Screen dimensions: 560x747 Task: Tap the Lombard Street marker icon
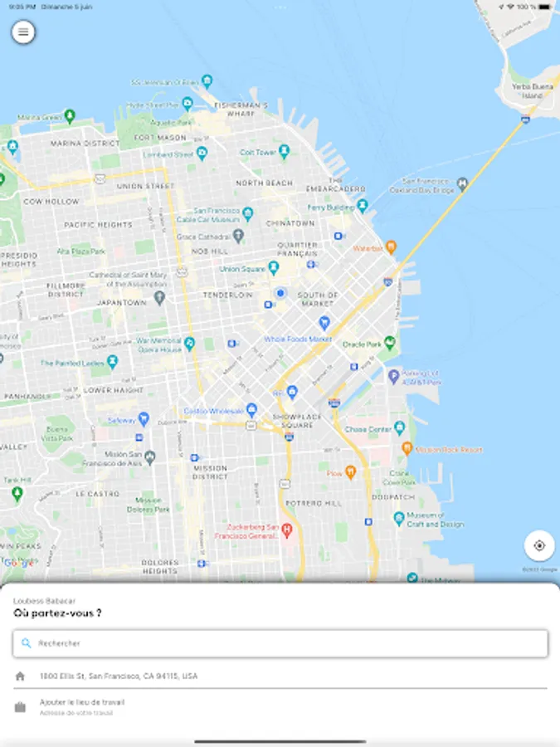202,153
